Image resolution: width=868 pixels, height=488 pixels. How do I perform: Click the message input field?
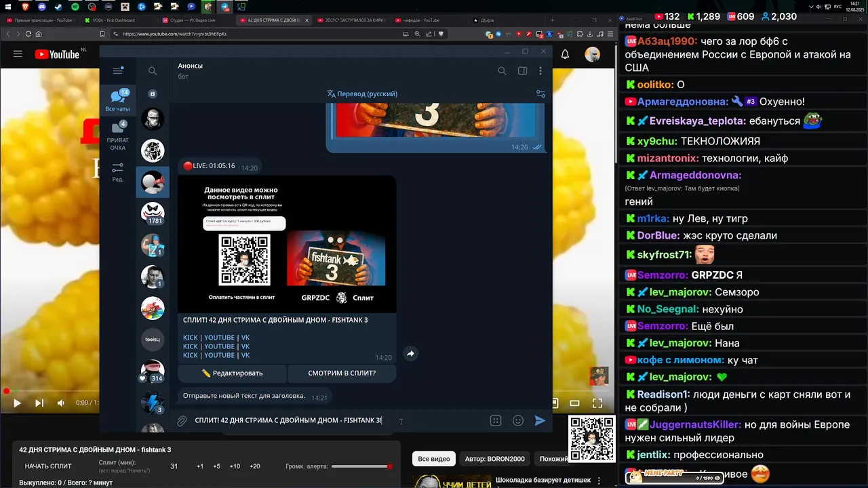point(338,420)
